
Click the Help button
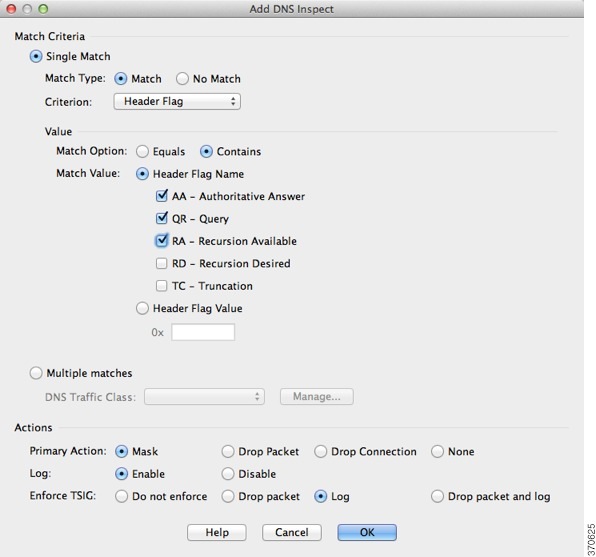217,532
